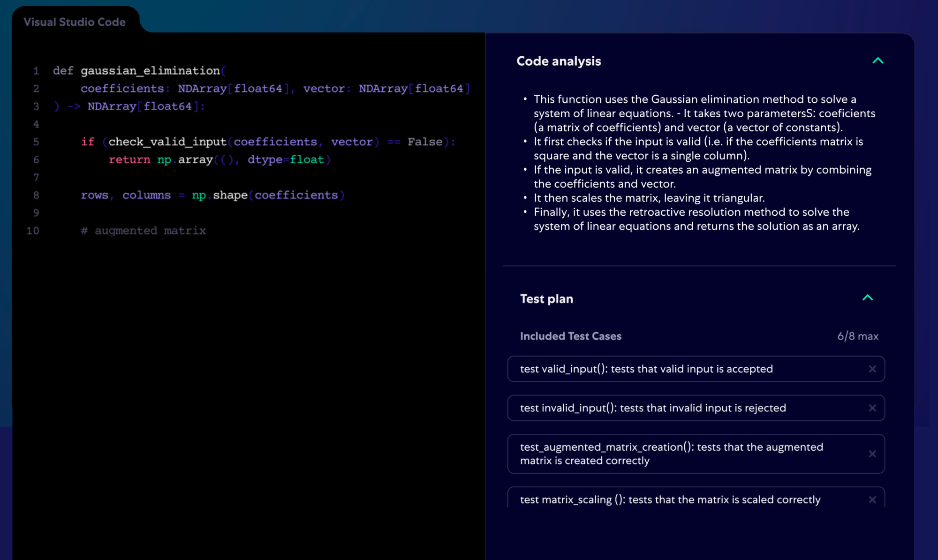Viewport: 938px width, 560px height.
Task: Click the 6/8 max counter
Action: tap(857, 336)
